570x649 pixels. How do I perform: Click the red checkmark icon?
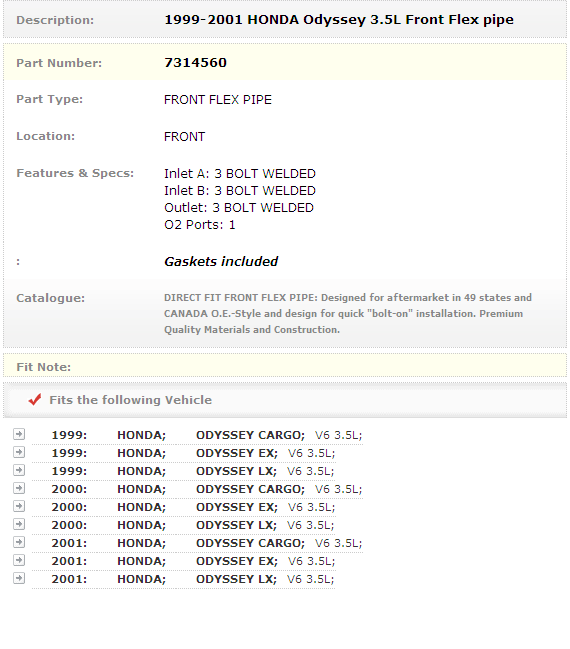(35, 399)
